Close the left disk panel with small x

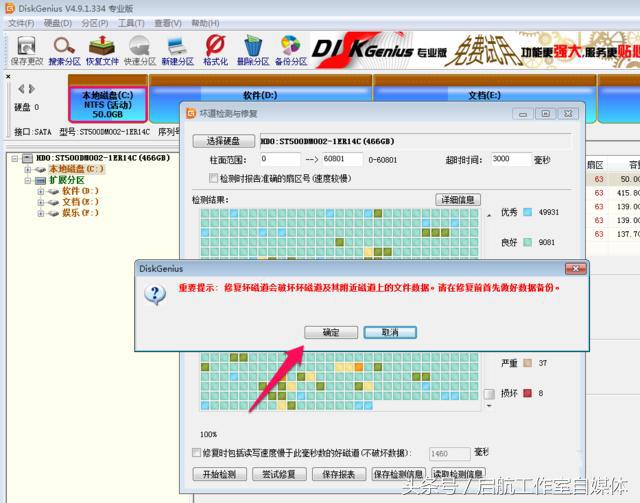8,76
